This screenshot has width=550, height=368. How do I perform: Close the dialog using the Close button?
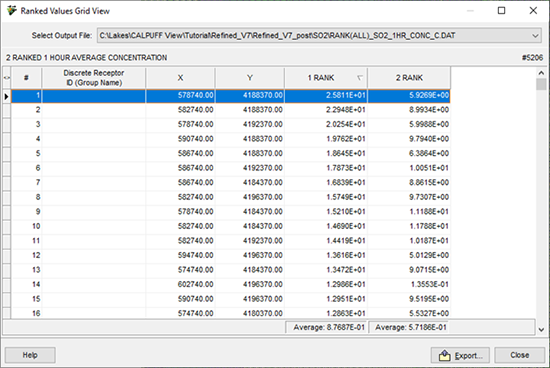519,355
